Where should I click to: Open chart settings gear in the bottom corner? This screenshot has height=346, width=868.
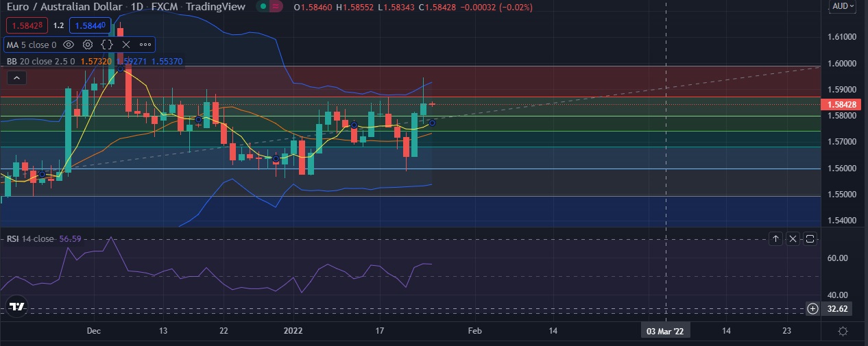pos(843,331)
